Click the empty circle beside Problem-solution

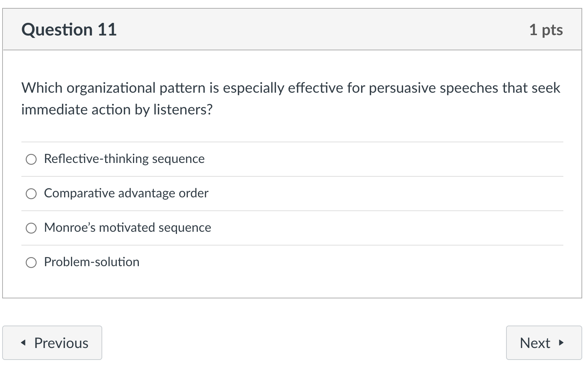[32, 262]
